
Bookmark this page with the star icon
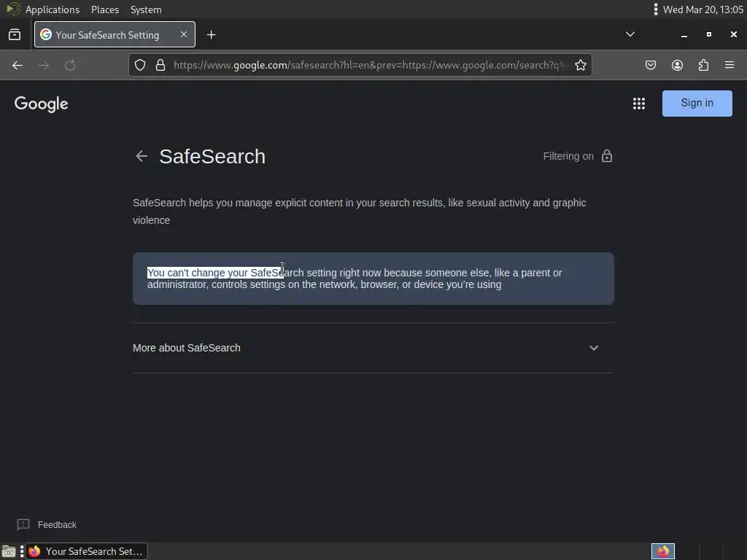[x=580, y=65]
